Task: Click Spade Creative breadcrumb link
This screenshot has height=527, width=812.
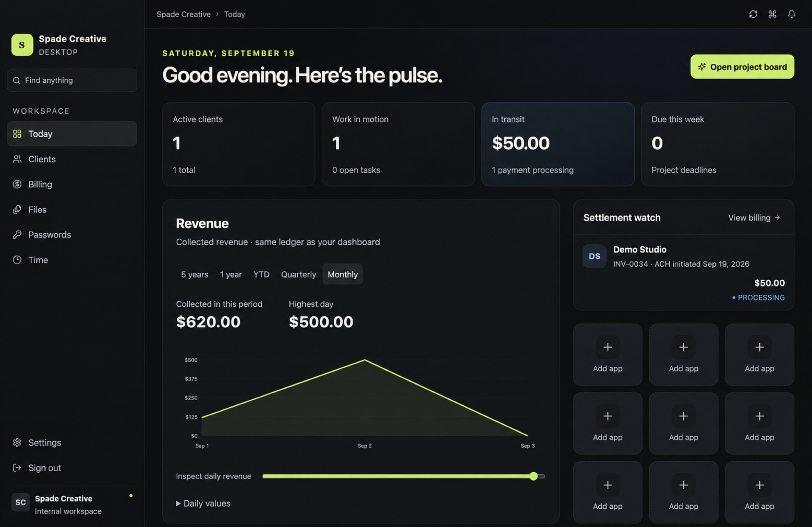Action: pyautogui.click(x=184, y=14)
